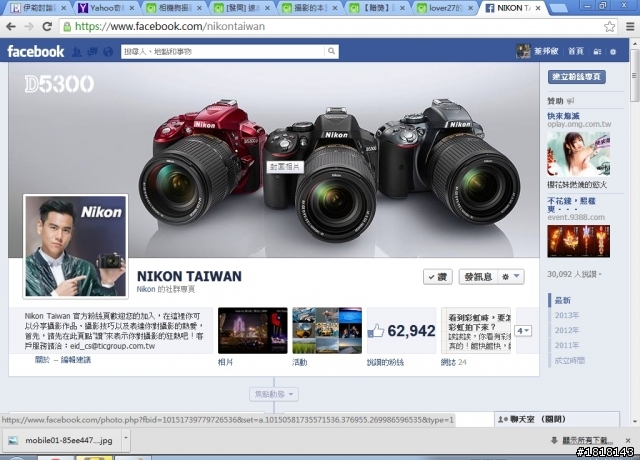Click the Show all downloads link
640x460 pixels.
(587, 440)
